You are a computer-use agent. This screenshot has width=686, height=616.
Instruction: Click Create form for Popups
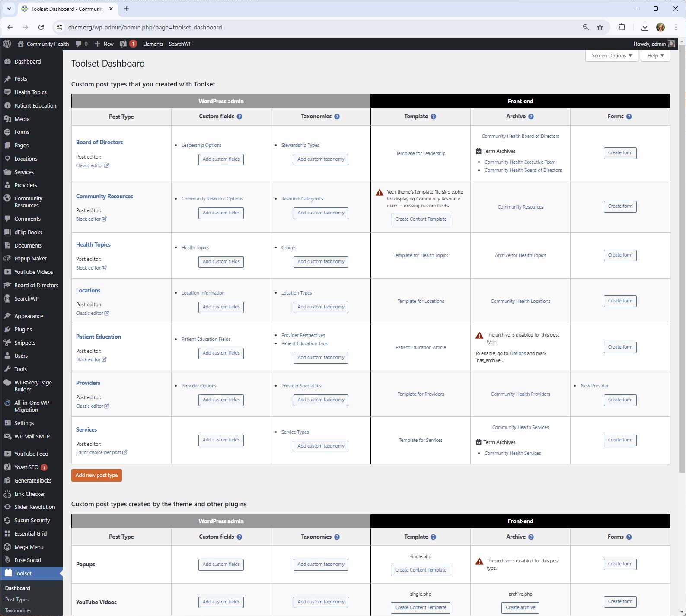(620, 564)
